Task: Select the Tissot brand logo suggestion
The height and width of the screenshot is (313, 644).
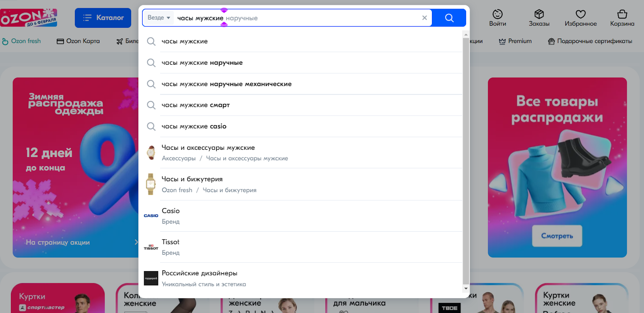Action: tap(151, 247)
